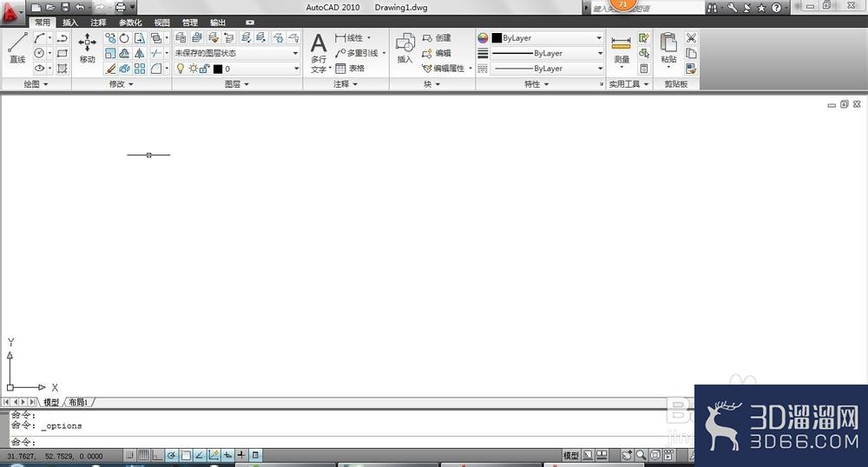This screenshot has height=467, width=868.
Task: Expand the 注释 (Annotation) panel
Action: 345,84
